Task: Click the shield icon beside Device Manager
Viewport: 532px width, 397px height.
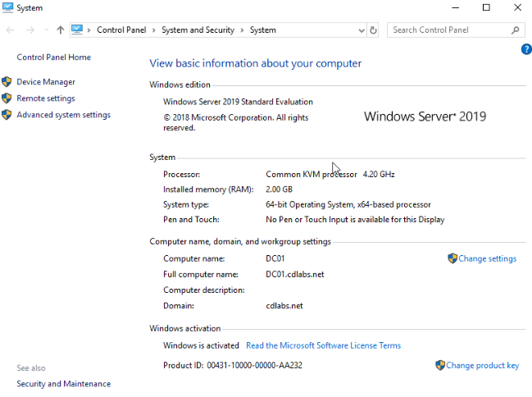Action: 7,82
